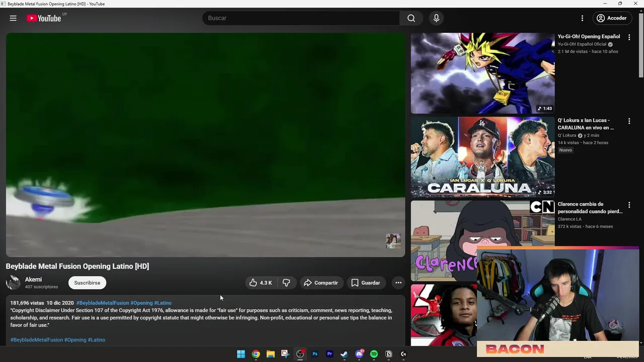Image resolution: width=644 pixels, height=362 pixels.
Task: Click the main video player area
Action: 205,145
